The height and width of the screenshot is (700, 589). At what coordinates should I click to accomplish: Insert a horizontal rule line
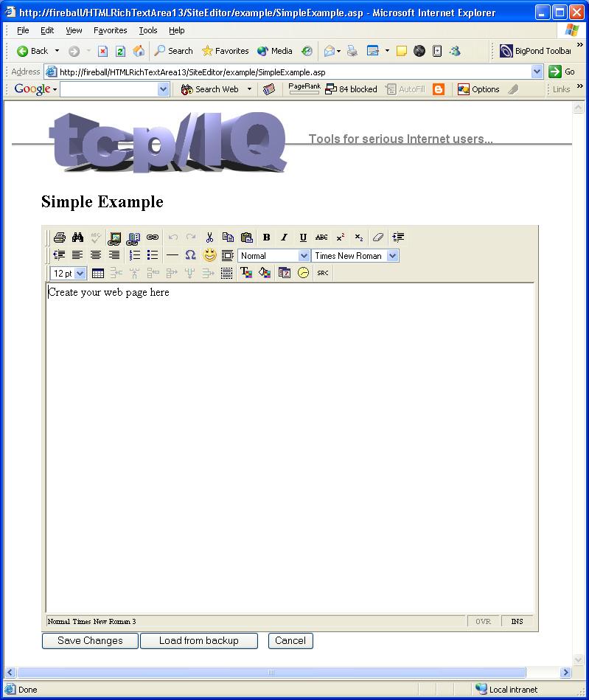(172, 255)
